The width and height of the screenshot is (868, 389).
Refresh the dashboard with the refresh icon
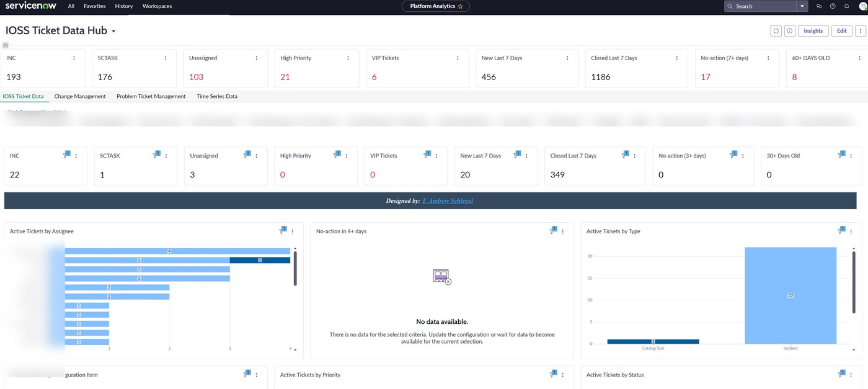(x=776, y=30)
